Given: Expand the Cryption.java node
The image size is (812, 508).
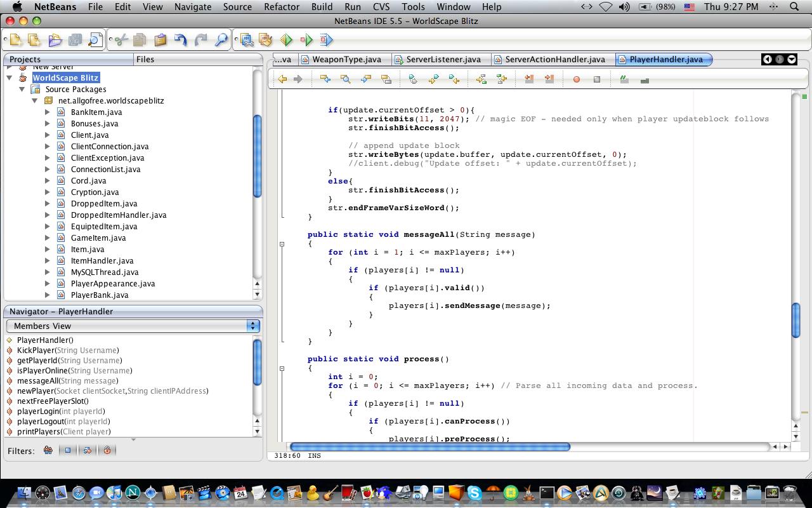Looking at the screenshot, I should (x=48, y=192).
